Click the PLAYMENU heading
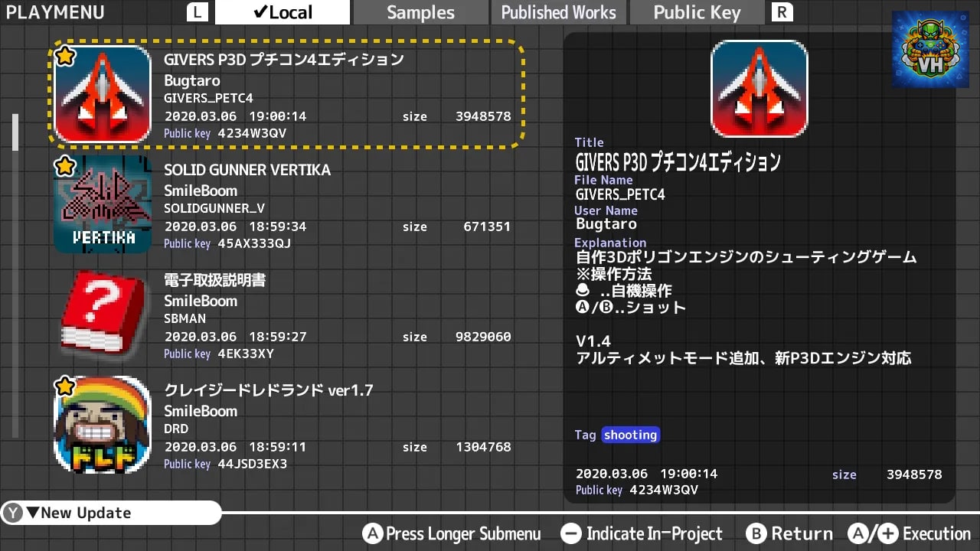Image resolution: width=980 pixels, height=551 pixels. (55, 12)
